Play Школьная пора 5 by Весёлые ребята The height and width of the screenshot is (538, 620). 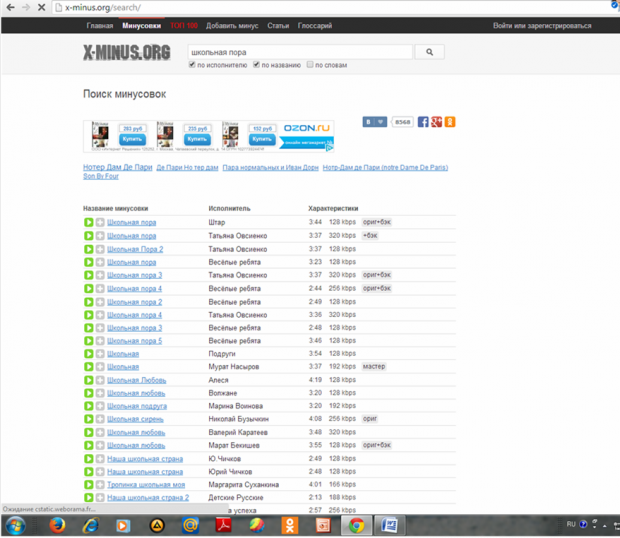pyautogui.click(x=89, y=341)
